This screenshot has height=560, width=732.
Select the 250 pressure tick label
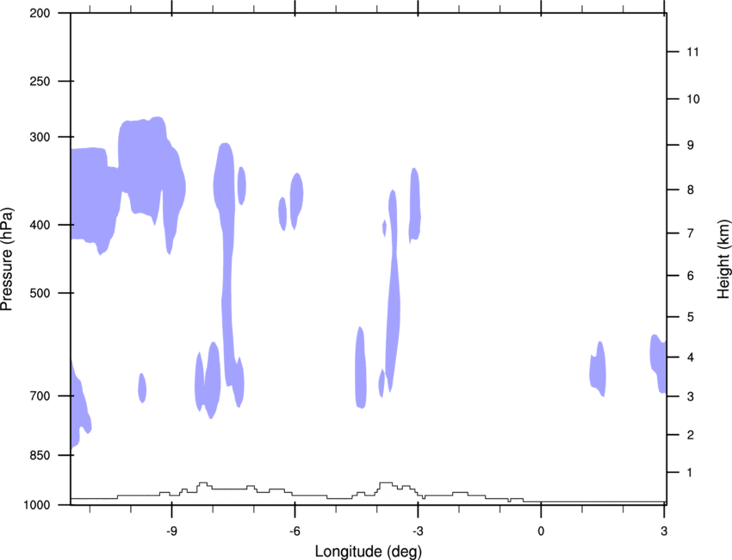pyautogui.click(x=40, y=81)
